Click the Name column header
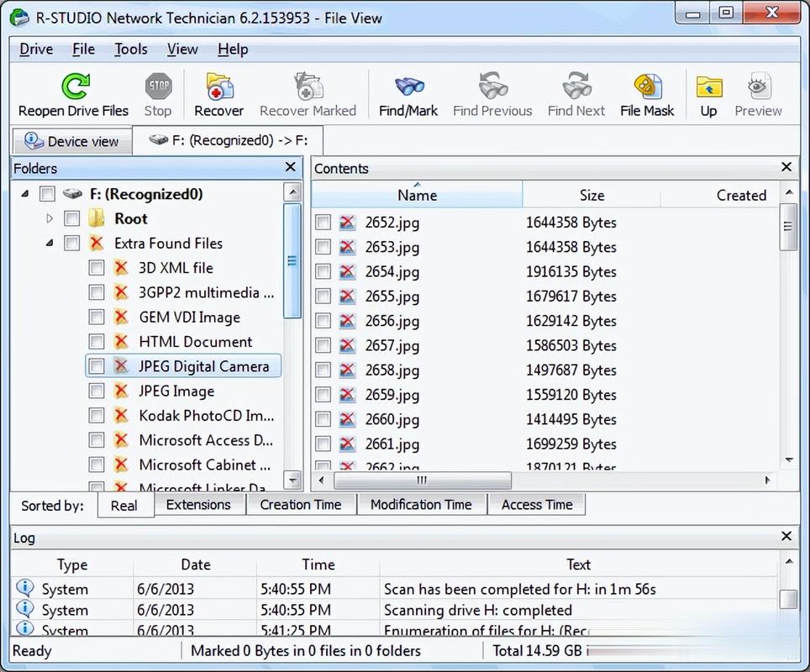 coord(417,195)
